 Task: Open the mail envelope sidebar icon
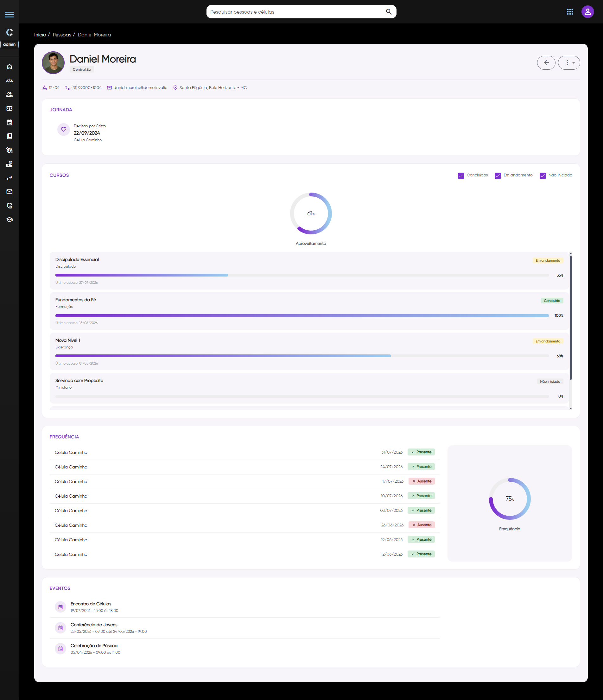[x=10, y=192]
